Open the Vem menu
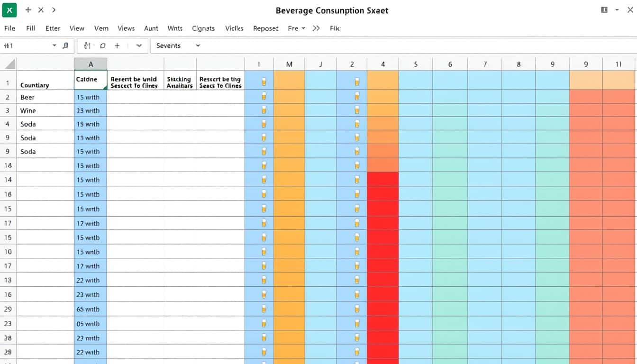This screenshot has width=637, height=364. click(x=101, y=28)
